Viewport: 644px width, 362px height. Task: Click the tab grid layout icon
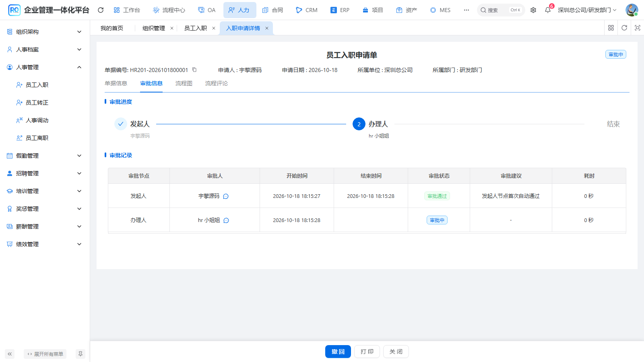(x=611, y=28)
